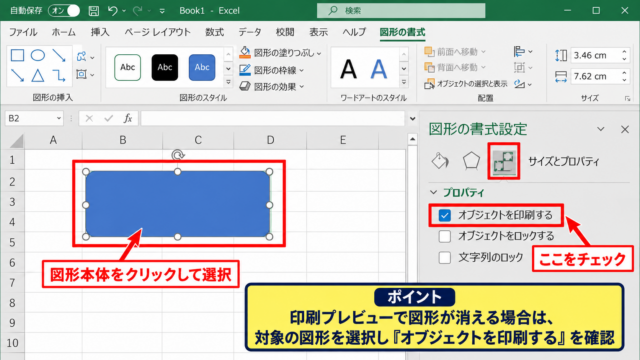Switch to the 校閲 tab
Image resolution: width=640 pixels, height=360 pixels.
tap(285, 32)
